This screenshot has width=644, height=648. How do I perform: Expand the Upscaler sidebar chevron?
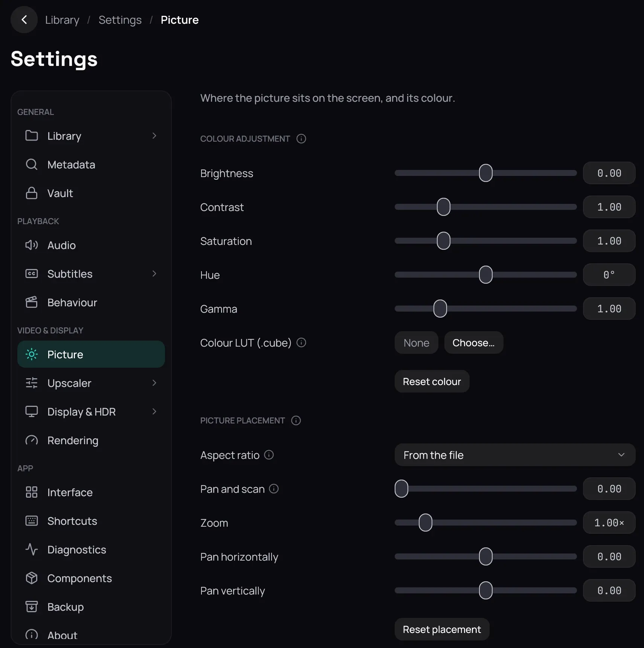pos(154,383)
